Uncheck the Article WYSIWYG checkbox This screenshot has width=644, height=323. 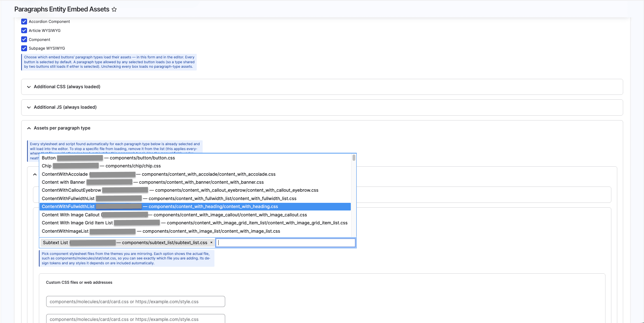[24, 31]
